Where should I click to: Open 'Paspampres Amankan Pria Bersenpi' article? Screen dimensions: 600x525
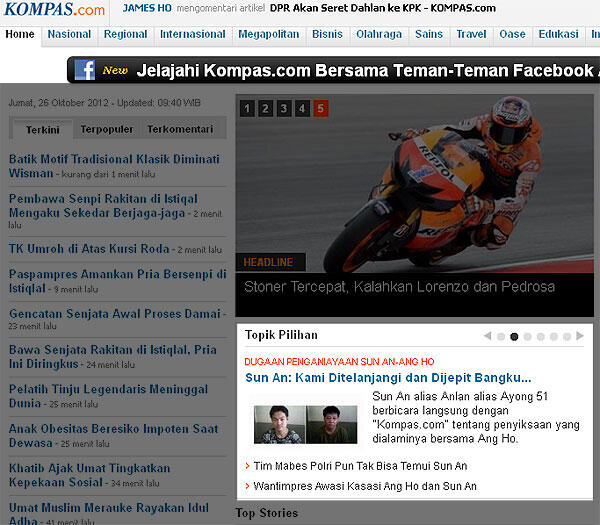[117, 281]
